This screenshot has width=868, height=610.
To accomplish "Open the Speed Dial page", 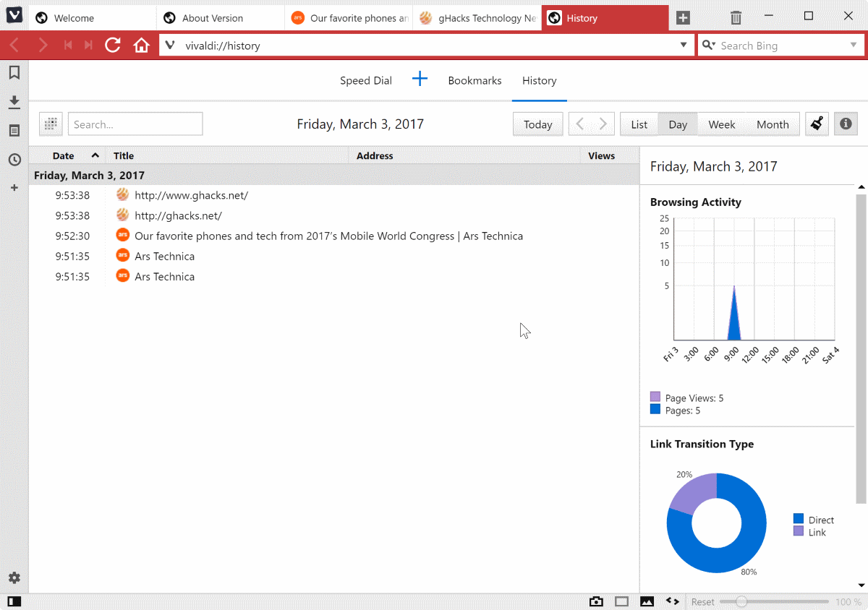I will pos(366,81).
